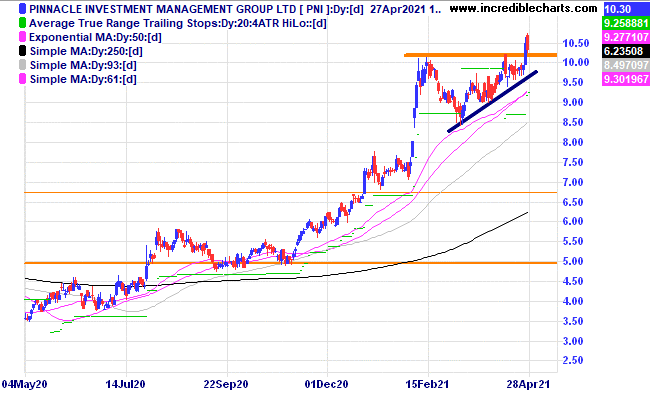This screenshot has width=651, height=395.
Task: Click the 22Sep20 date axis label
Action: click(226, 384)
